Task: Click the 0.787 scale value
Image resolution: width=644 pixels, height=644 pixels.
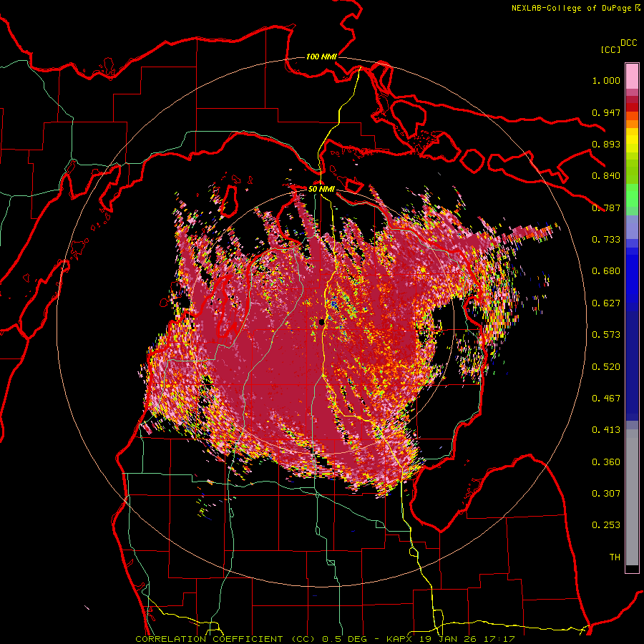Action: pos(606,208)
